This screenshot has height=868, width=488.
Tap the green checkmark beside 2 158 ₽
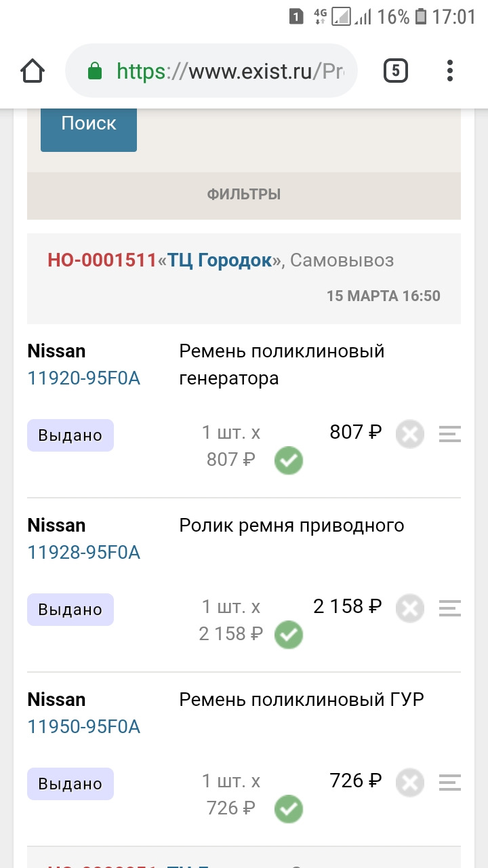click(288, 635)
